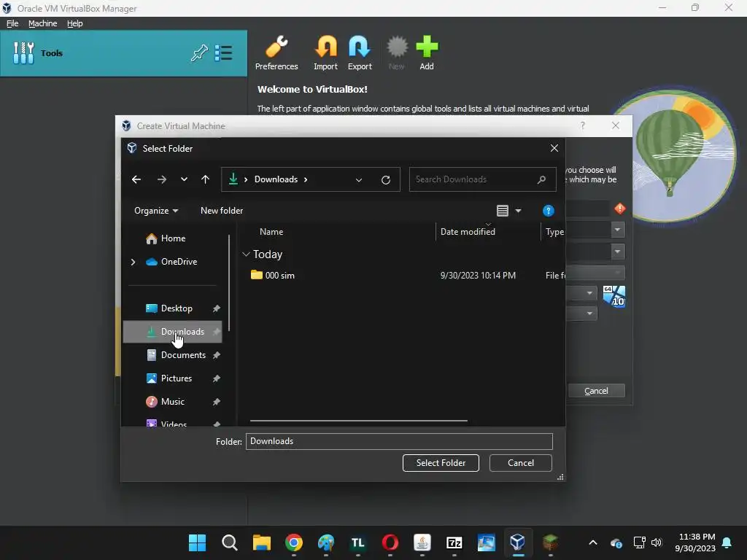Open the Organize dropdown menu

156,211
